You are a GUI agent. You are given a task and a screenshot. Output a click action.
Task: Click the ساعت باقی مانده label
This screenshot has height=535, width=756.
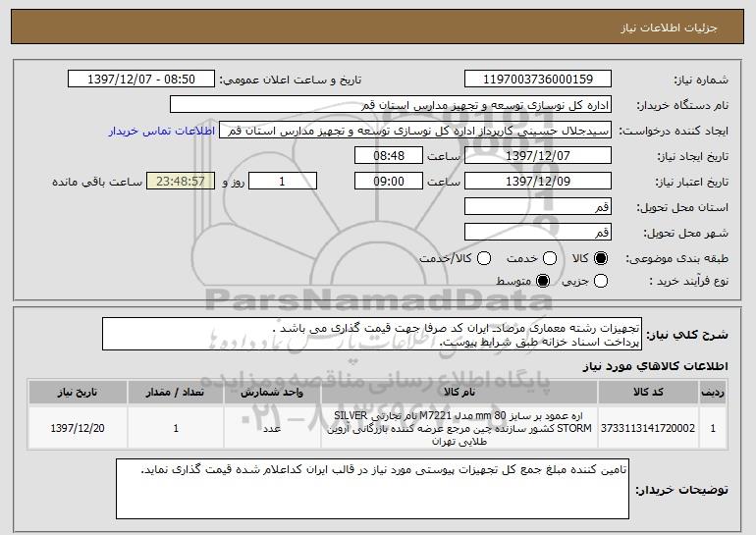[x=97, y=182]
